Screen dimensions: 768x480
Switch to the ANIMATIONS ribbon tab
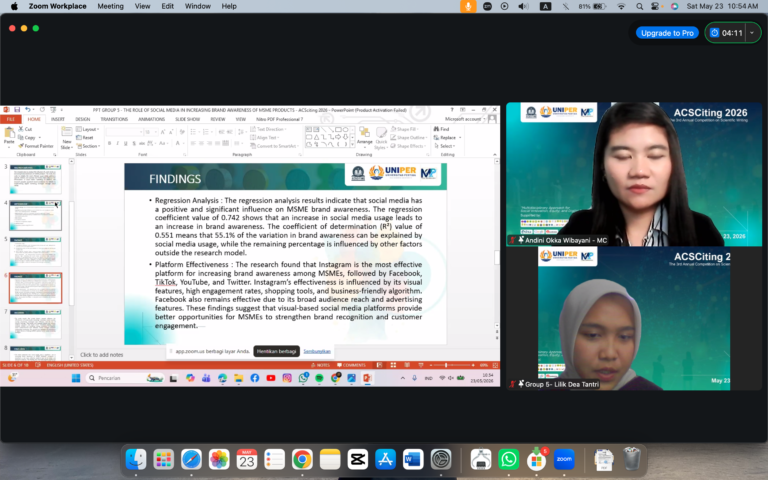click(151, 119)
